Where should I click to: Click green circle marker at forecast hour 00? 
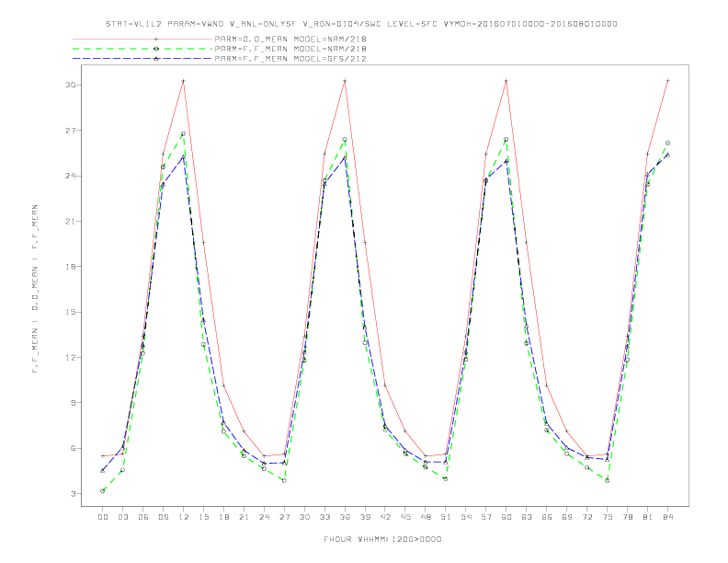(x=103, y=491)
